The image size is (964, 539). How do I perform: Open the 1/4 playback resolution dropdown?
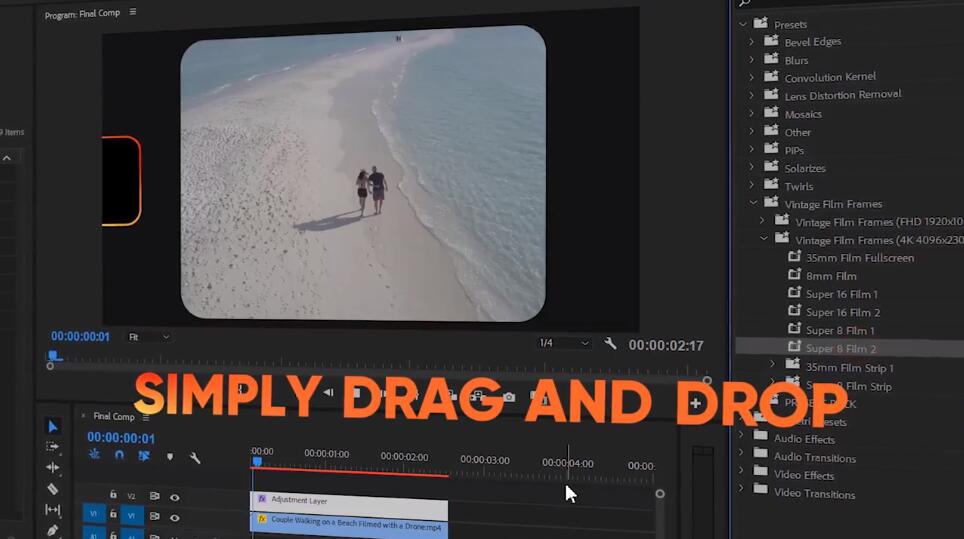coord(564,343)
